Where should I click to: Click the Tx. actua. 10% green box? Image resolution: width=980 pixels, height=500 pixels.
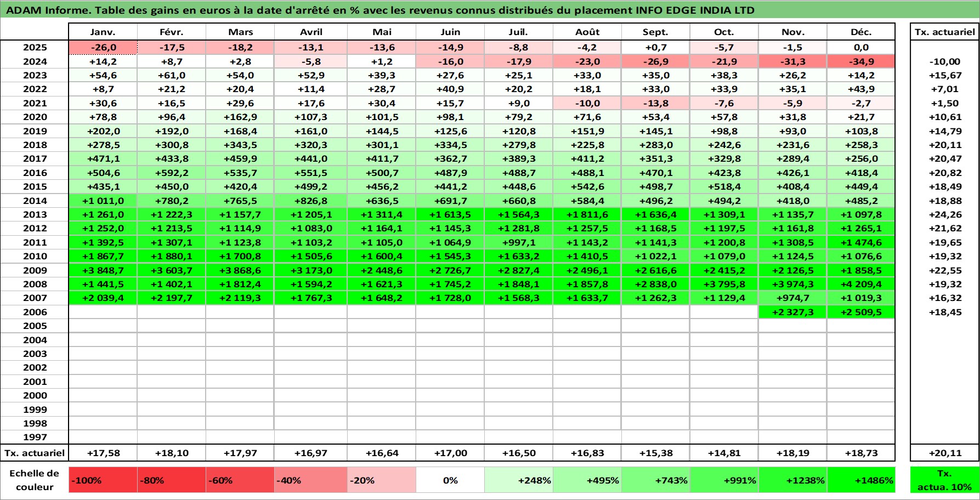945,480
